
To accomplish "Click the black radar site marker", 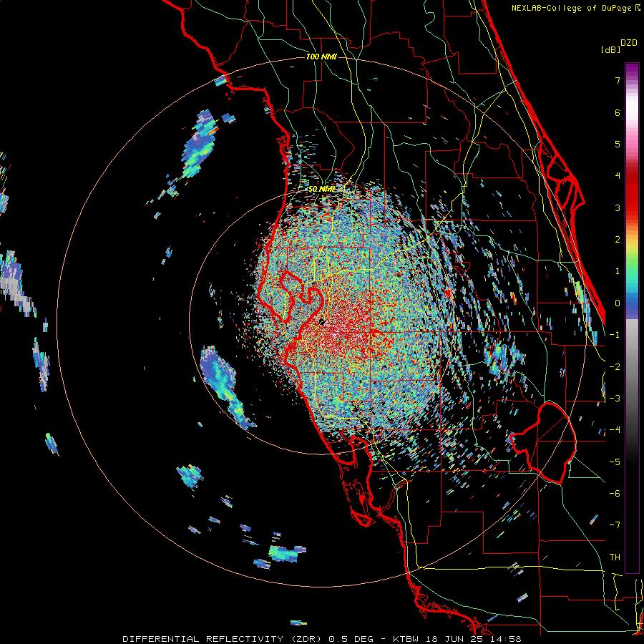I will coord(321,321).
